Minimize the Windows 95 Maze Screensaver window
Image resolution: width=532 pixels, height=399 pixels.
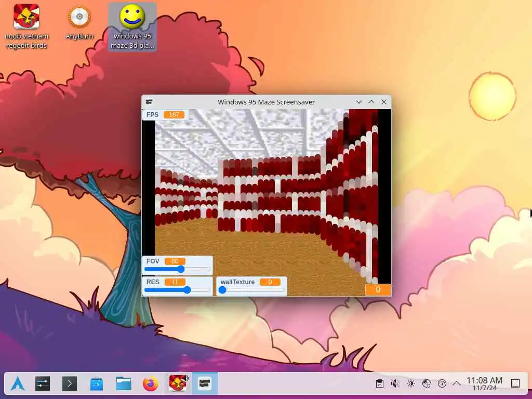tap(358, 102)
